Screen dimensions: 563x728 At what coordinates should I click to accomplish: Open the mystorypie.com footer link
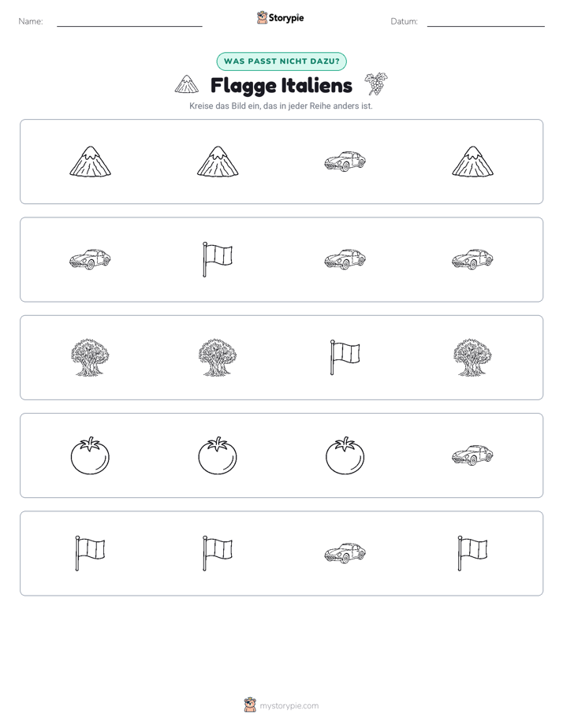(x=281, y=705)
